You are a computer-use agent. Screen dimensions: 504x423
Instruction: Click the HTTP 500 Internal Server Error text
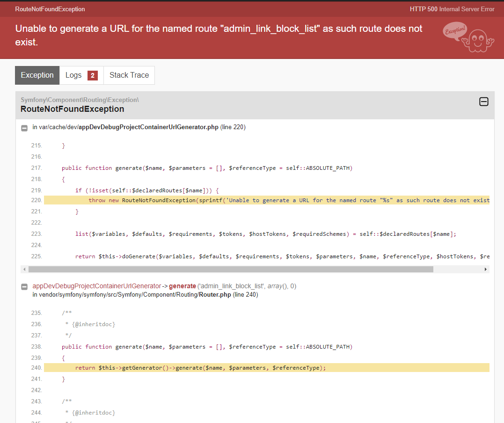pyautogui.click(x=452, y=9)
